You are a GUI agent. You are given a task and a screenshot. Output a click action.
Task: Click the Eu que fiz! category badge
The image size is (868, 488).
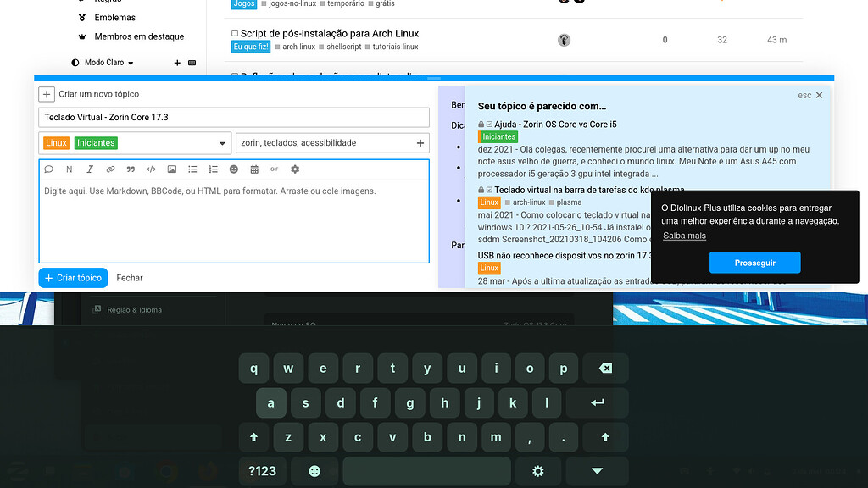point(251,47)
